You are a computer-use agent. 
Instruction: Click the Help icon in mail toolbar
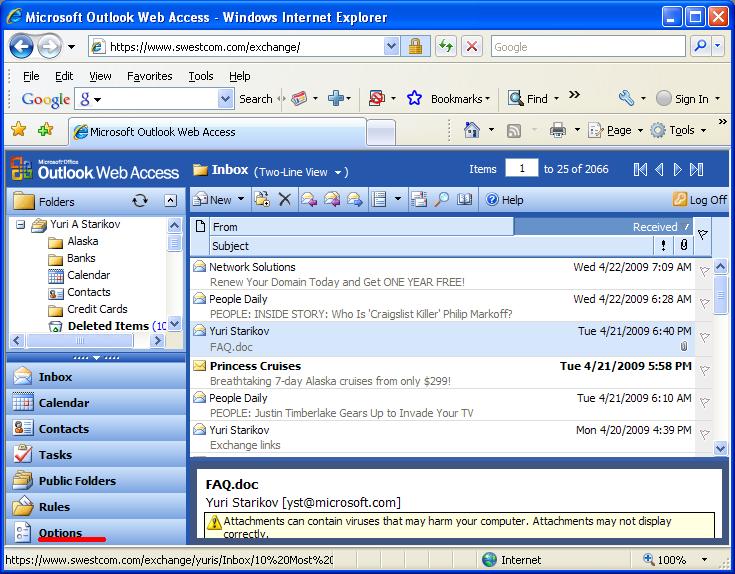[x=504, y=200]
